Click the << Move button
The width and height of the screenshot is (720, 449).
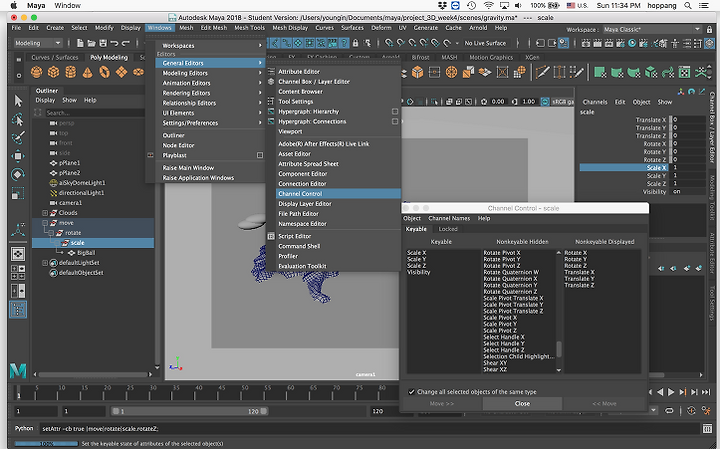point(604,404)
